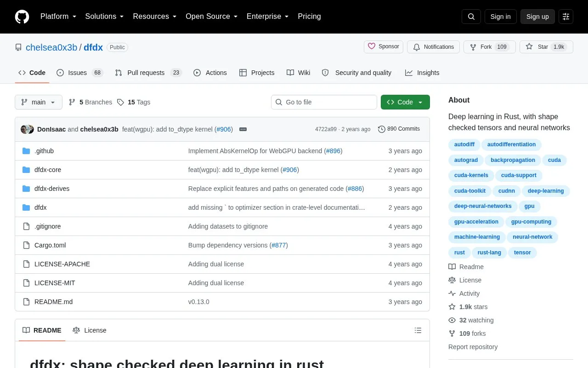Click the chelsea0x3b owner link
588x368 pixels.
pos(51,47)
